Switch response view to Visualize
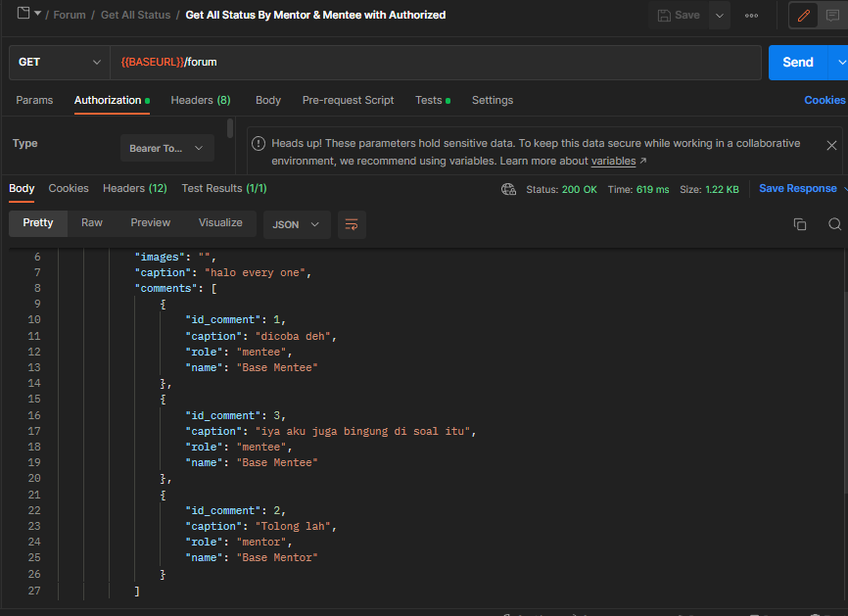 click(220, 223)
